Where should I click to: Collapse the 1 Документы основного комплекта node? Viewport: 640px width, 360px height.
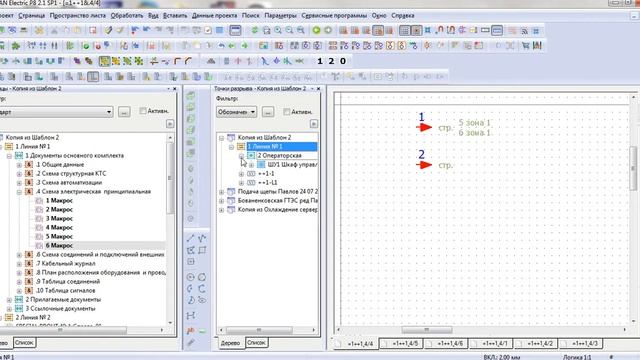(x=9, y=156)
